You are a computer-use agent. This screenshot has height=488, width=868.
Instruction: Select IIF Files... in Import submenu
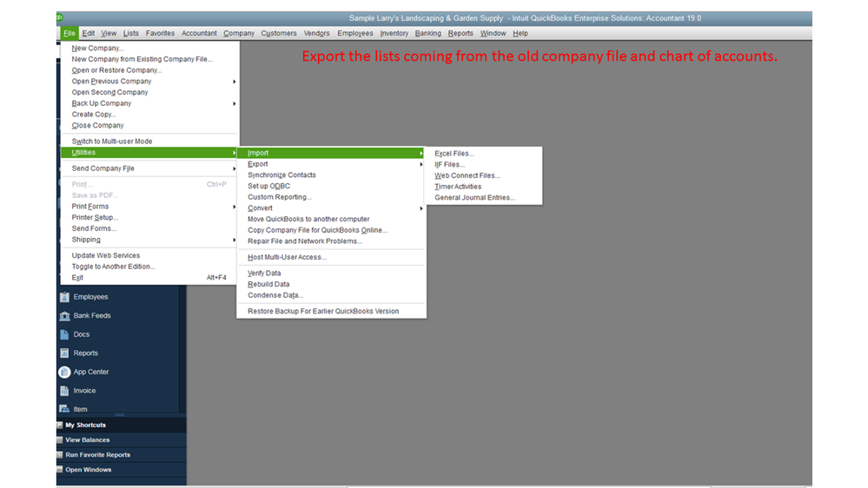click(449, 165)
